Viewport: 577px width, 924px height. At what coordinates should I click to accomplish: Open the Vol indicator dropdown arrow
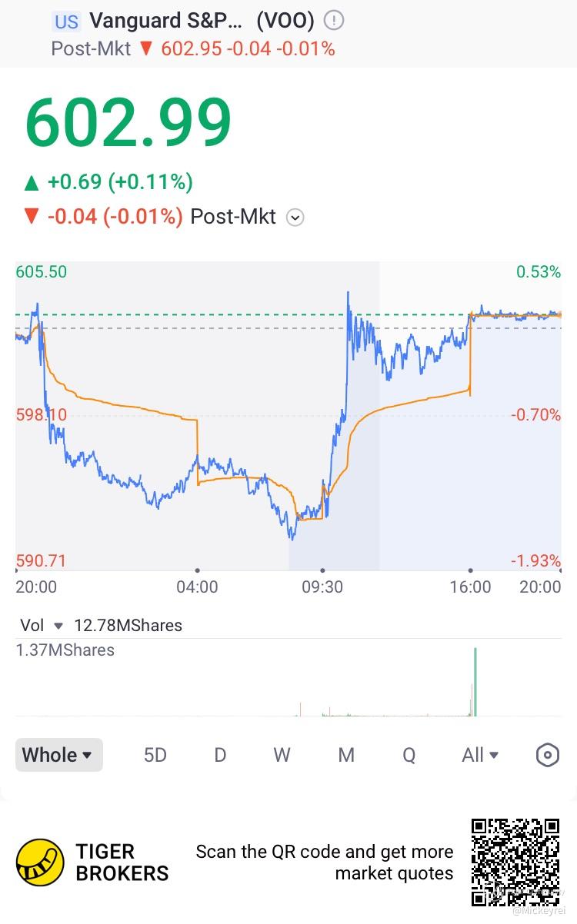click(x=58, y=626)
